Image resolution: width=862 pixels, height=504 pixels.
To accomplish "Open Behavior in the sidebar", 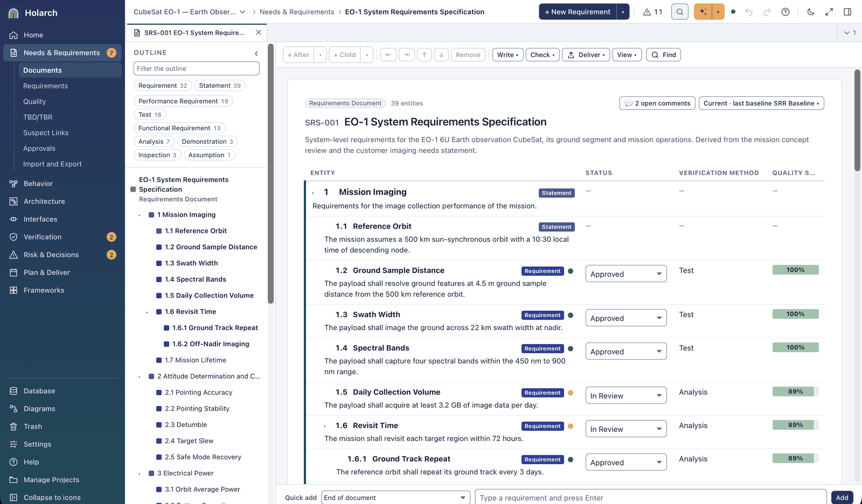I will point(62,184).
